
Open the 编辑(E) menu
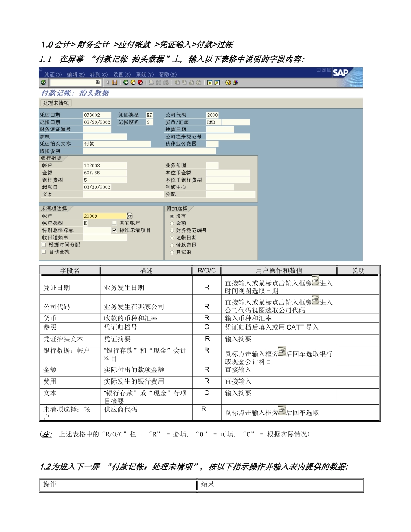(x=76, y=74)
